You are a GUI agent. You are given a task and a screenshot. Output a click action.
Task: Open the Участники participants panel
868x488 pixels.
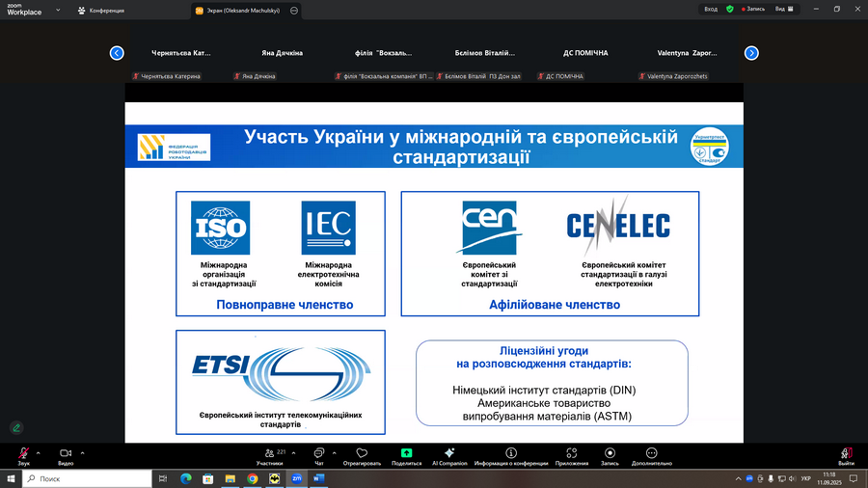270,456
